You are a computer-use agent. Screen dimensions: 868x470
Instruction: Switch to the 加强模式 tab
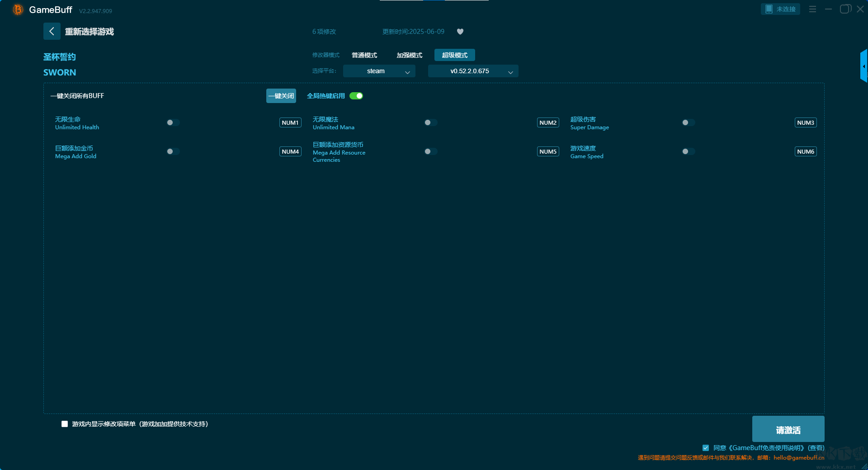coord(409,55)
